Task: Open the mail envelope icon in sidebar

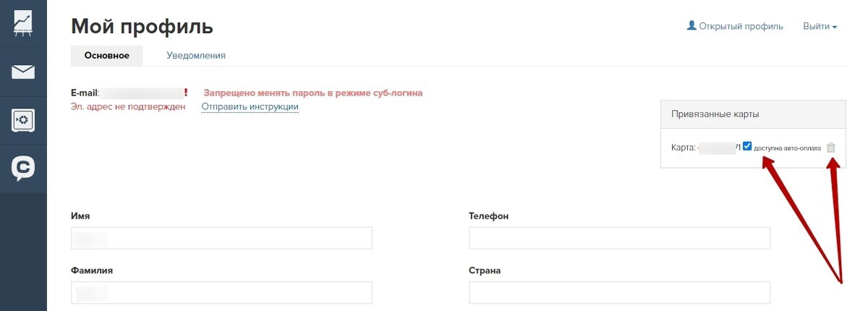Action: [x=23, y=72]
